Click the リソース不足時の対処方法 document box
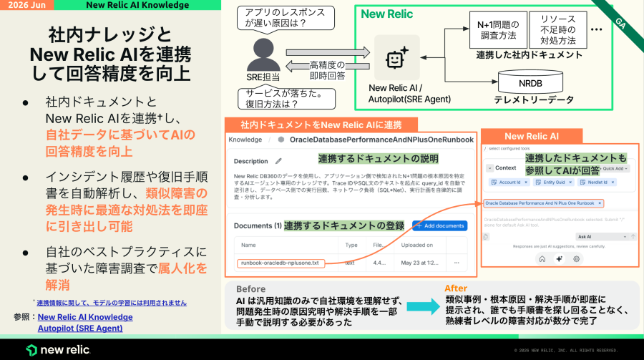The image size is (644, 360). (x=557, y=30)
